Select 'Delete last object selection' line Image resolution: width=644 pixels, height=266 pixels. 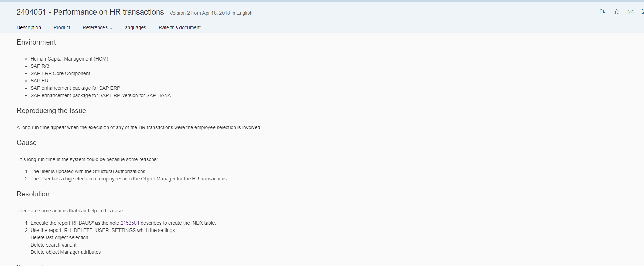pos(59,237)
